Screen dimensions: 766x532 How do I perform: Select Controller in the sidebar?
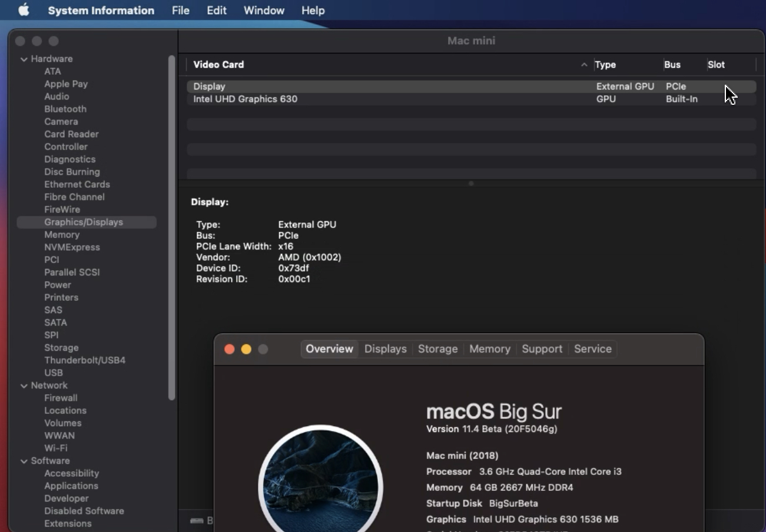[x=66, y=147]
